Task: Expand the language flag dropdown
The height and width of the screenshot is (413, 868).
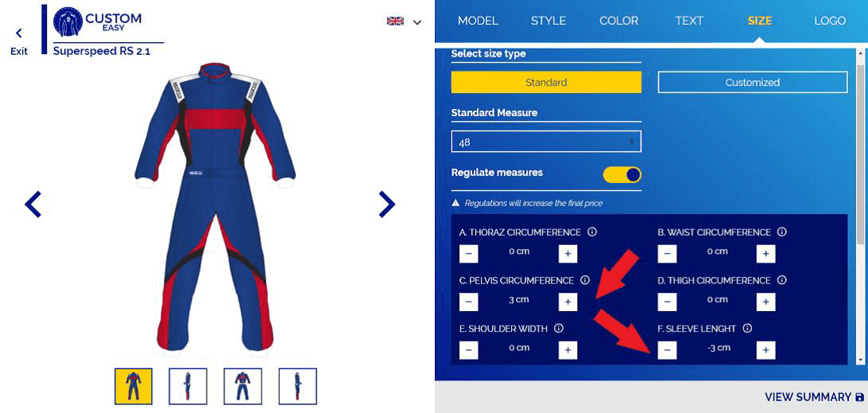Action: coord(405,21)
